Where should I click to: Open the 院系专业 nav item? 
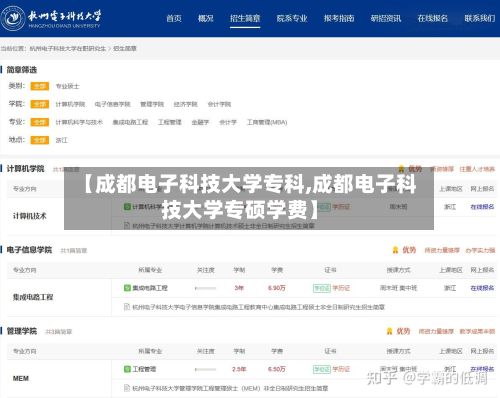(292, 18)
